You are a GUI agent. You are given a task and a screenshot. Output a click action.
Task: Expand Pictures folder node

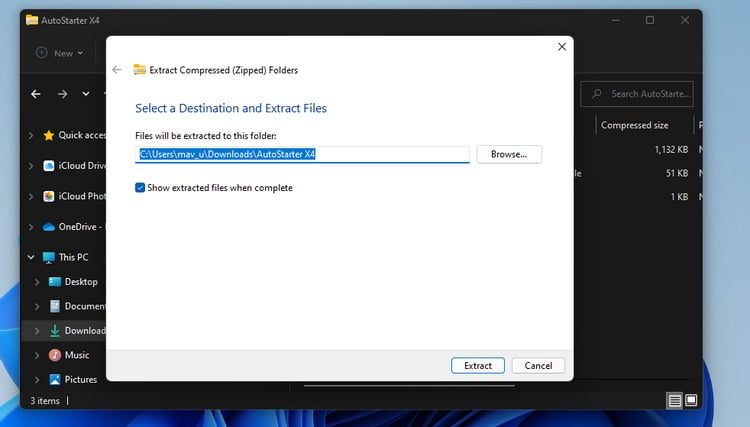coord(37,380)
